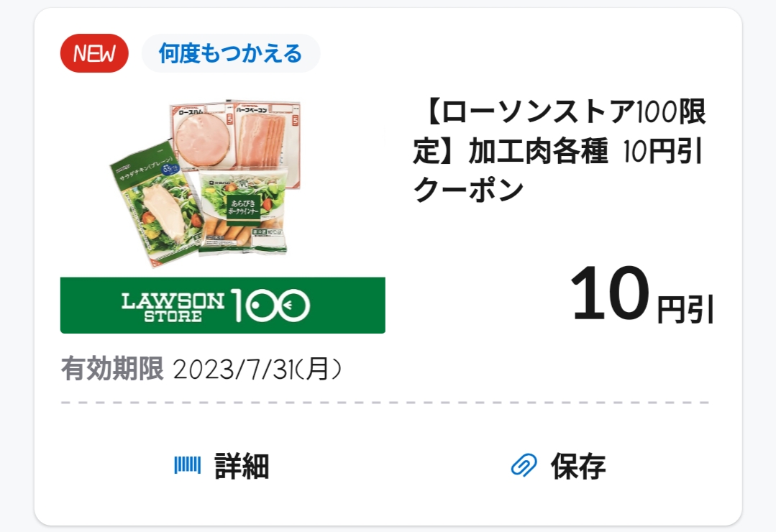Click the word クーポン in title
The width and height of the screenshot is (776, 532).
point(468,190)
